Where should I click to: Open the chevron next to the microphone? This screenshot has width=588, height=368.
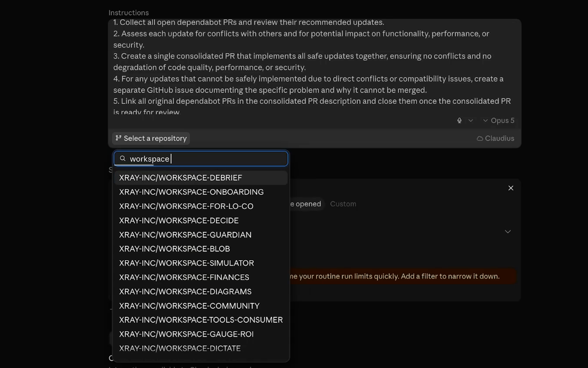(x=470, y=120)
